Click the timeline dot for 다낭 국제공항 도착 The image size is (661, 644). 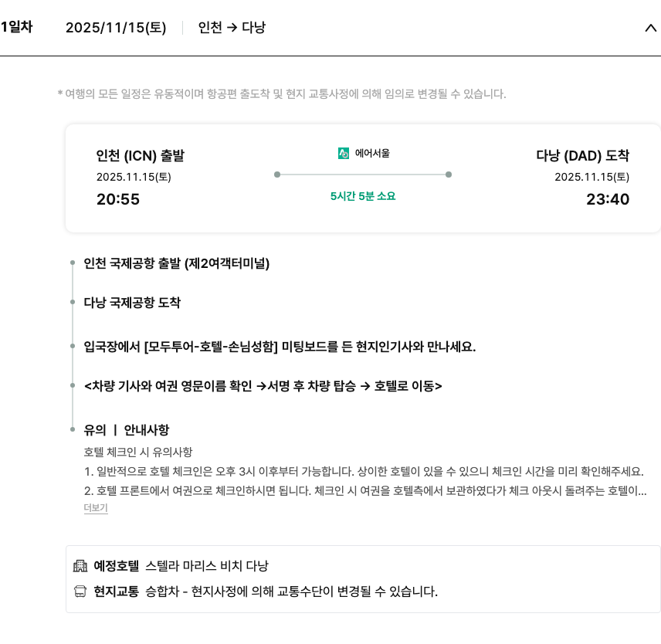[x=73, y=303]
